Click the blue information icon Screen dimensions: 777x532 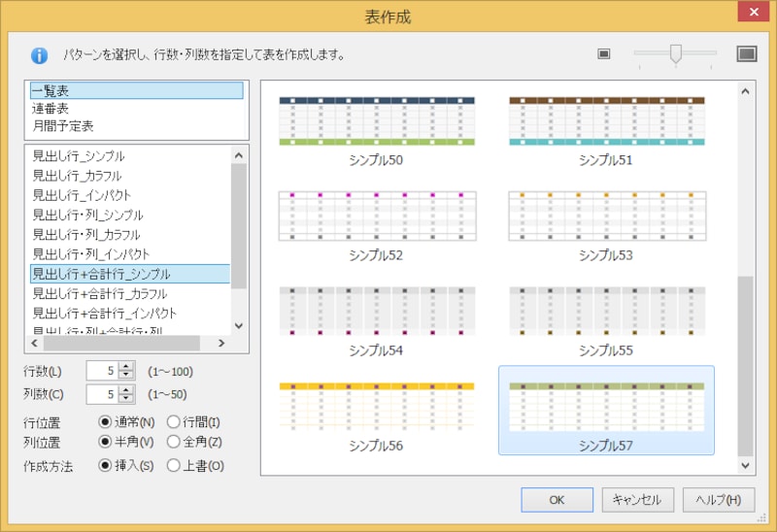tap(39, 55)
